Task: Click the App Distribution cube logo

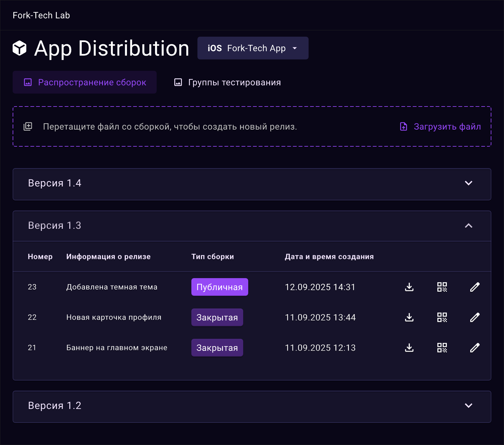Action: 20,48
